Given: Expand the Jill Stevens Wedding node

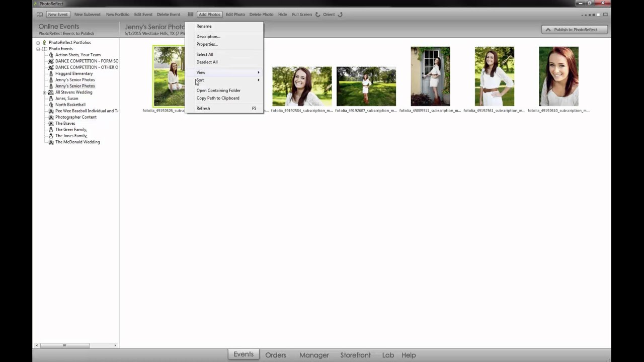Looking at the screenshot, I should [44, 93].
